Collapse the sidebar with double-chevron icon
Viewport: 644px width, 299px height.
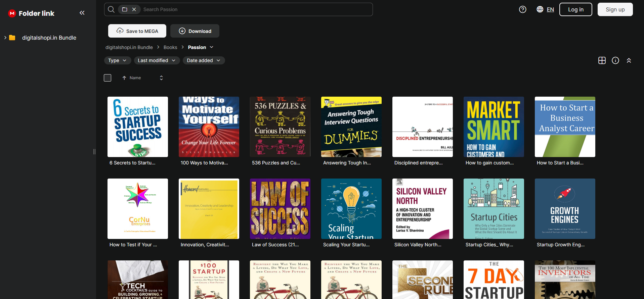click(x=82, y=13)
